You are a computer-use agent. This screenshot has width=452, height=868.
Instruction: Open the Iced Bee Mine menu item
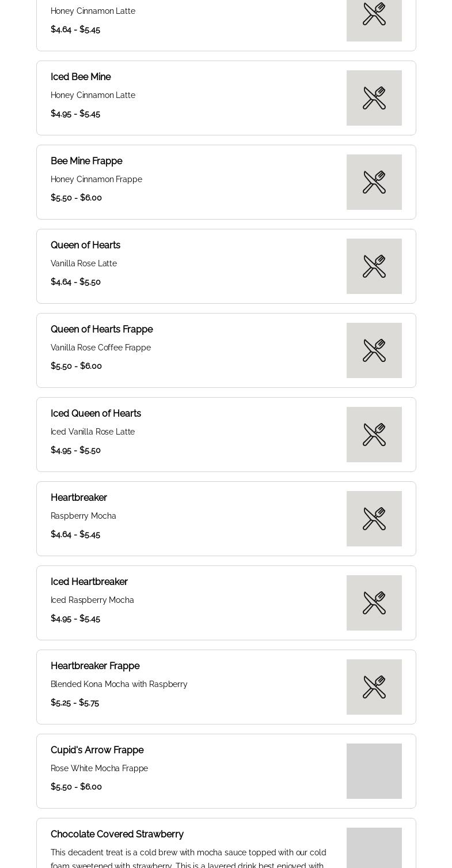[81, 77]
